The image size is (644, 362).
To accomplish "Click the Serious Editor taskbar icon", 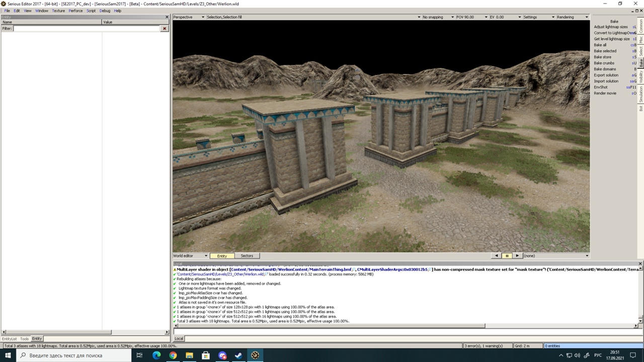I will [x=256, y=355].
